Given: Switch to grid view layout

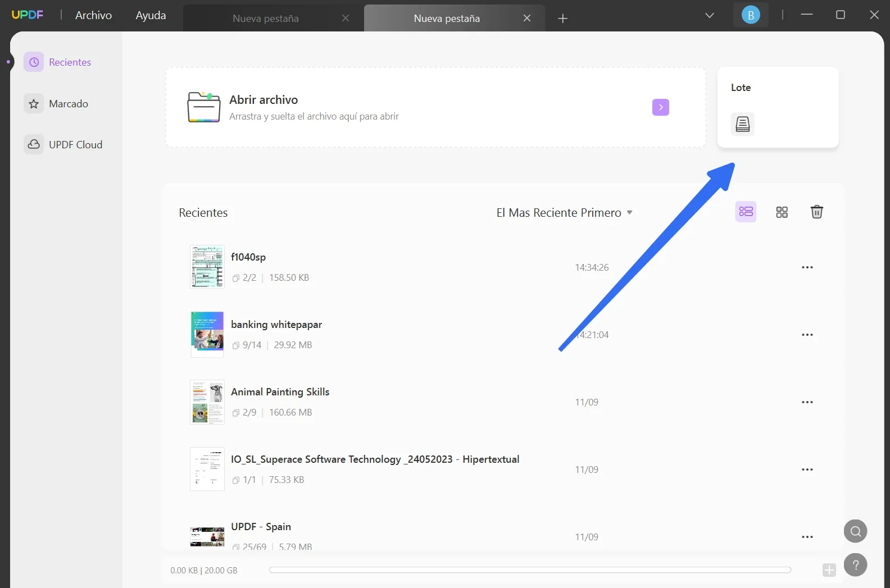Looking at the screenshot, I should (x=782, y=212).
